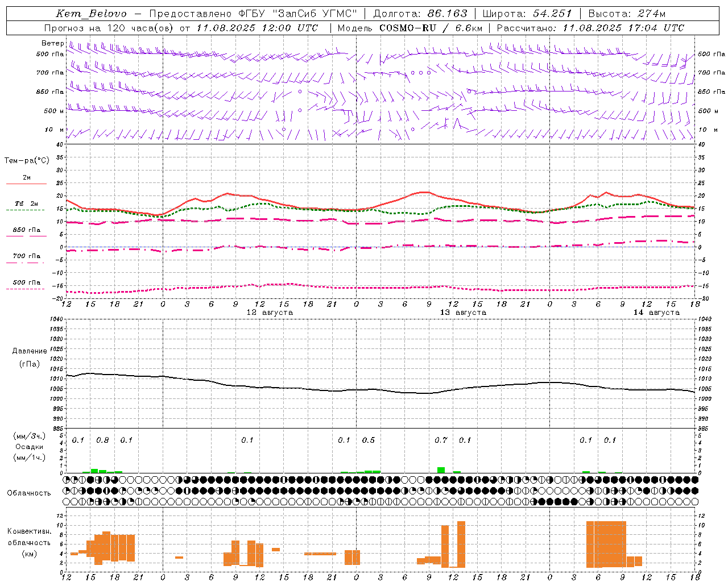This screenshot has width=728, height=582.
Task: Click the dashed green Td legend line sample
Action: 27,210
